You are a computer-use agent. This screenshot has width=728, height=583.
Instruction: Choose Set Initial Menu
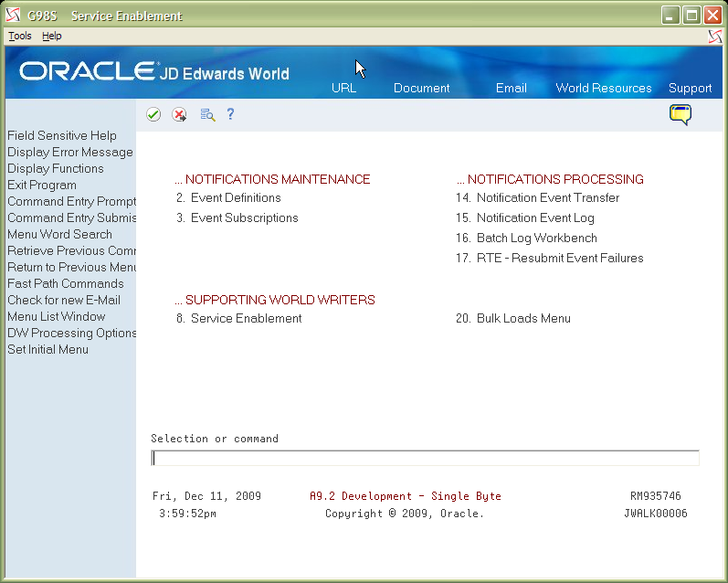pos(47,349)
